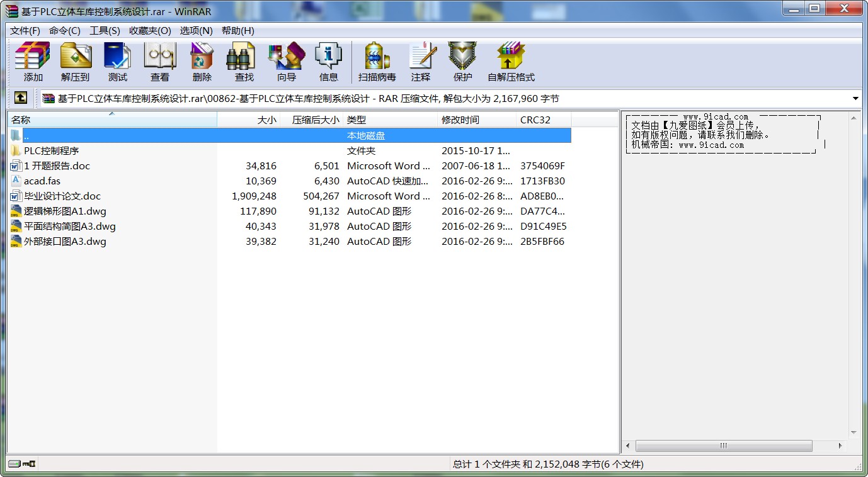This screenshot has height=477, width=868.
Task: Click the www.9icad.com comment text line
Action: point(716,116)
